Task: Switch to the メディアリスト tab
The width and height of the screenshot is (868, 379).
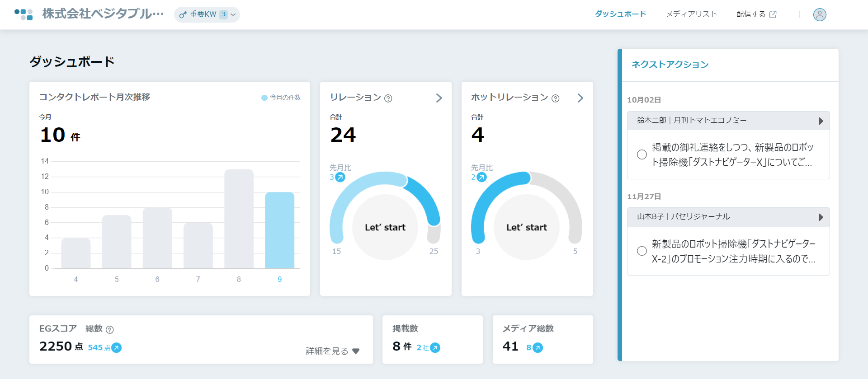Action: (691, 14)
